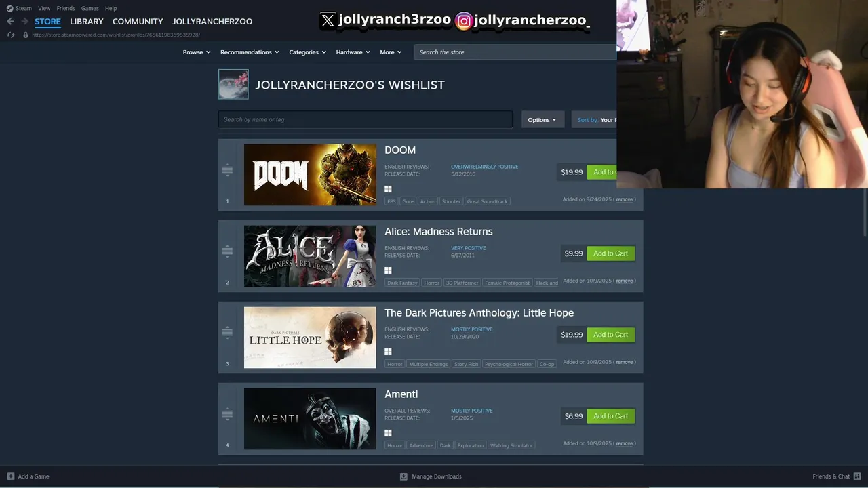Add DOOM to cart
868x488 pixels.
click(601, 172)
